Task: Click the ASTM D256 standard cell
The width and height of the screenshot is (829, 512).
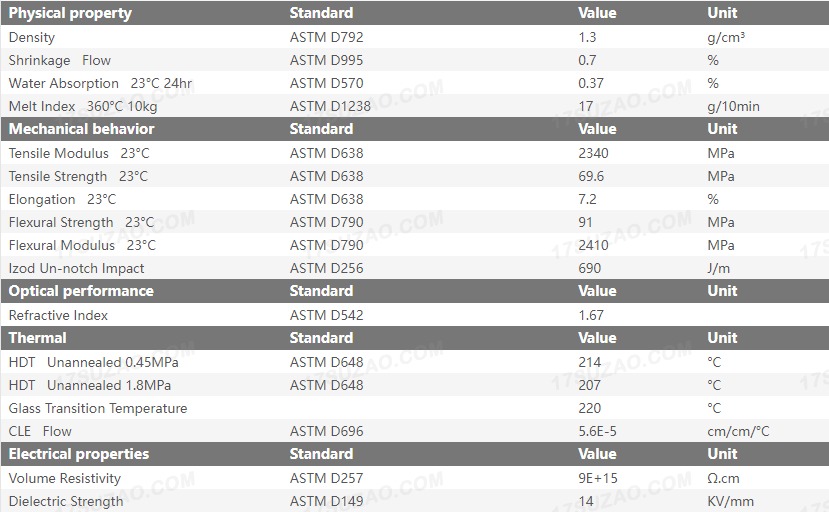Action: (x=326, y=268)
